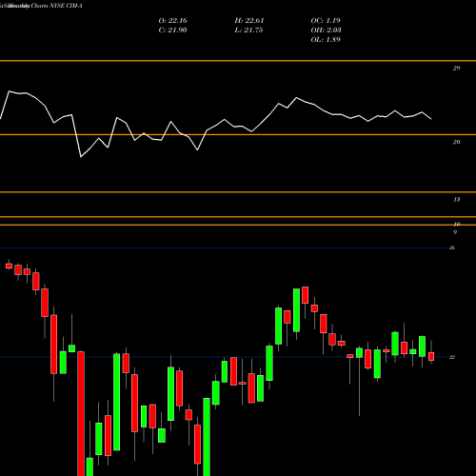
Task: Click the '26' price axis label
Action: click(452, 248)
